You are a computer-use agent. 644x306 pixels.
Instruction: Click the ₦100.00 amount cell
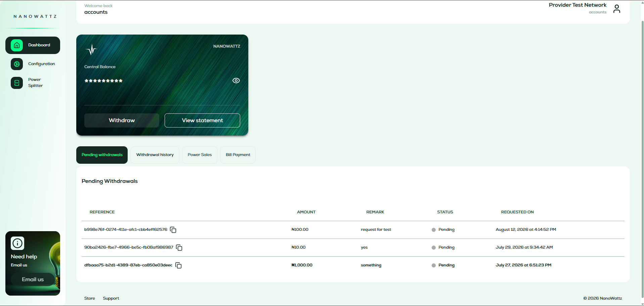click(300, 229)
